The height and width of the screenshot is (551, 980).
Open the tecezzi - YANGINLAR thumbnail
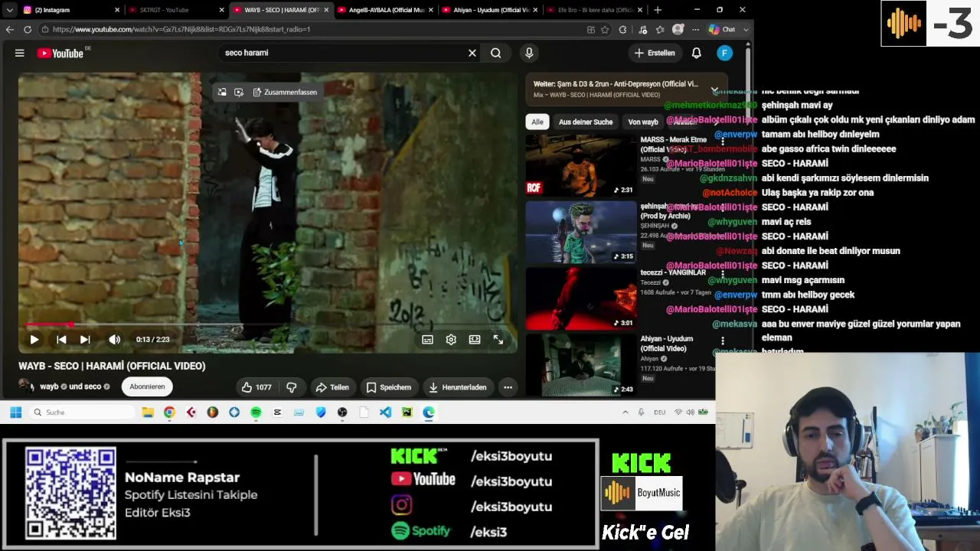581,298
